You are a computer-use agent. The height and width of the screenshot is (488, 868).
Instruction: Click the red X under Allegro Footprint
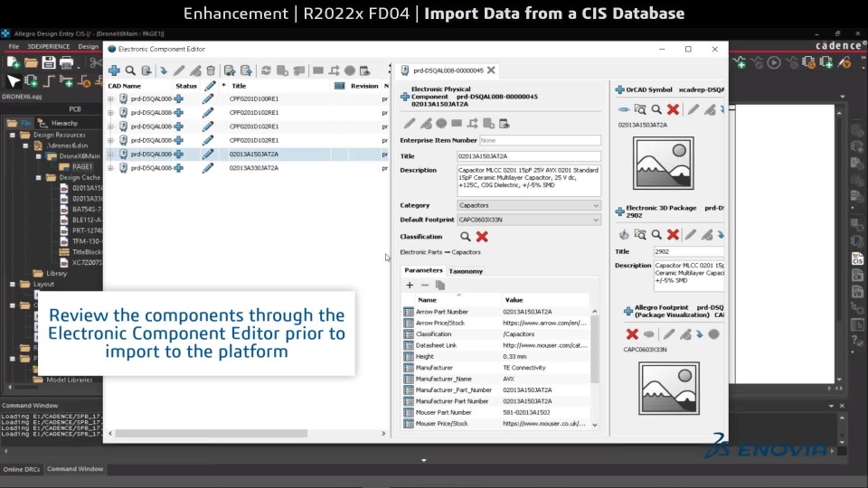(x=632, y=333)
